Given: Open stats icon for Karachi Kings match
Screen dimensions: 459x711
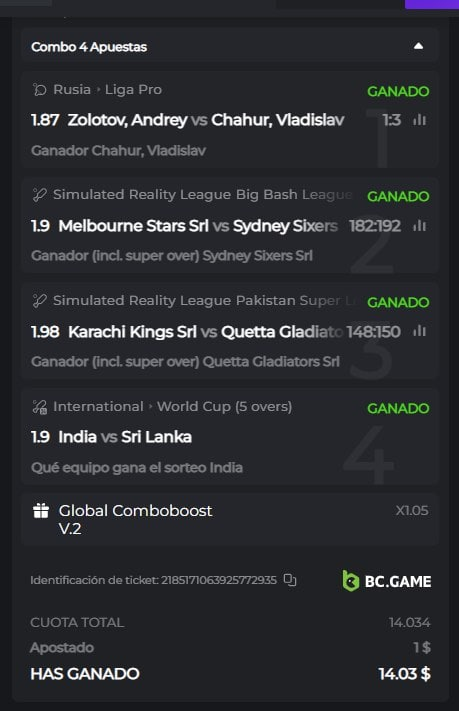Looking at the screenshot, I should coord(420,331).
